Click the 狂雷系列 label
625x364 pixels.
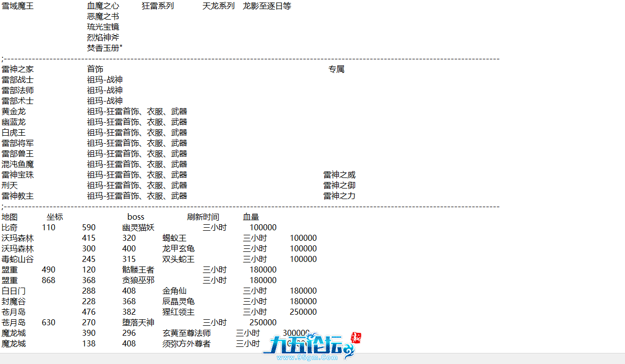tap(157, 6)
